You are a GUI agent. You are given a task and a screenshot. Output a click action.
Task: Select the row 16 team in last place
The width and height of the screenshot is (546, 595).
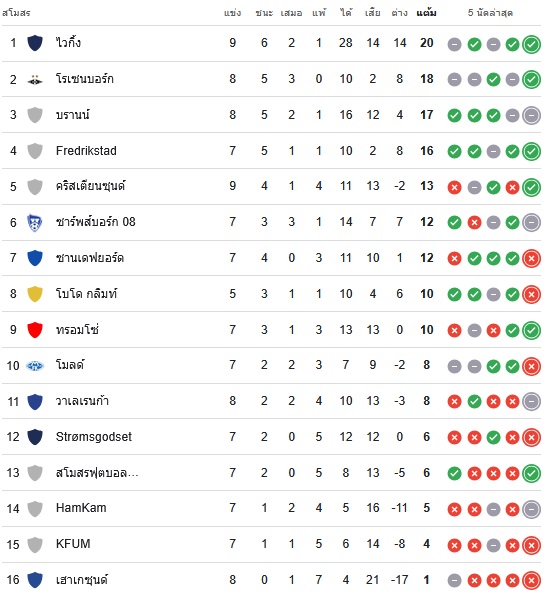271,580
